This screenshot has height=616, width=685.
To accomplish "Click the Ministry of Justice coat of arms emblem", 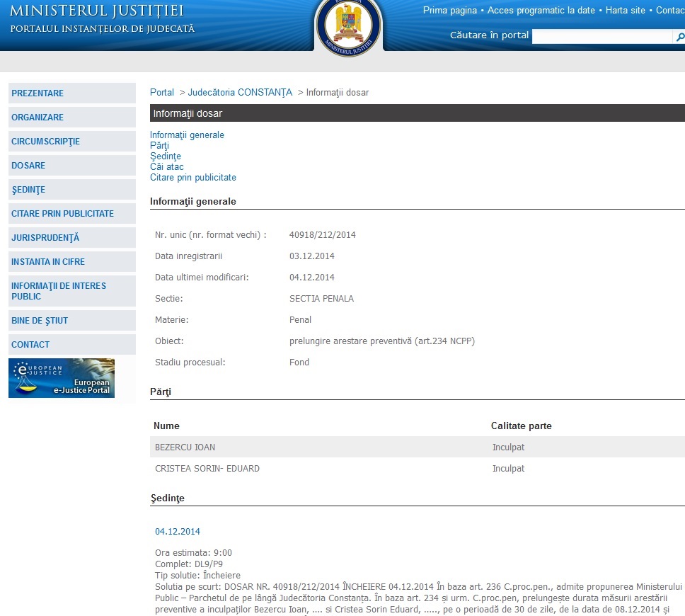I will tap(348, 26).
